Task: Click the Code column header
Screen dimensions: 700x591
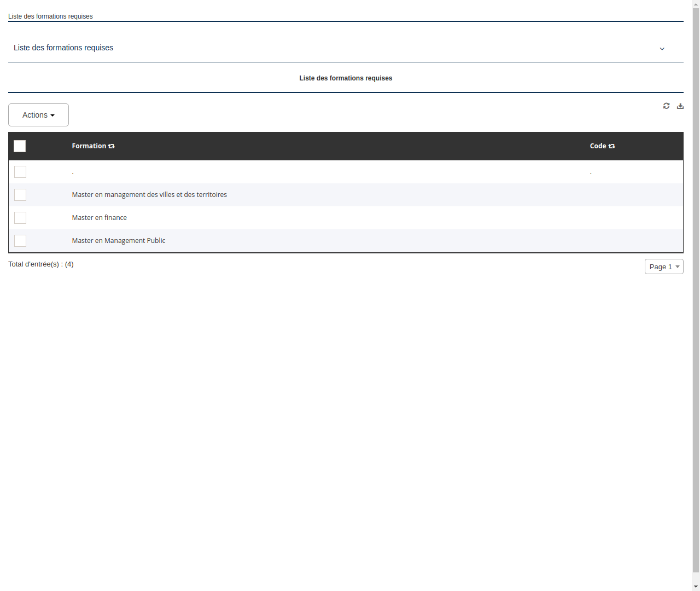Action: pos(598,146)
